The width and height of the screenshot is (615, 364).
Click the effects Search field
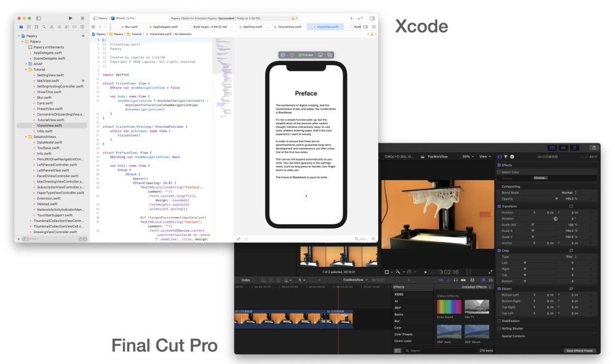tap(439, 350)
